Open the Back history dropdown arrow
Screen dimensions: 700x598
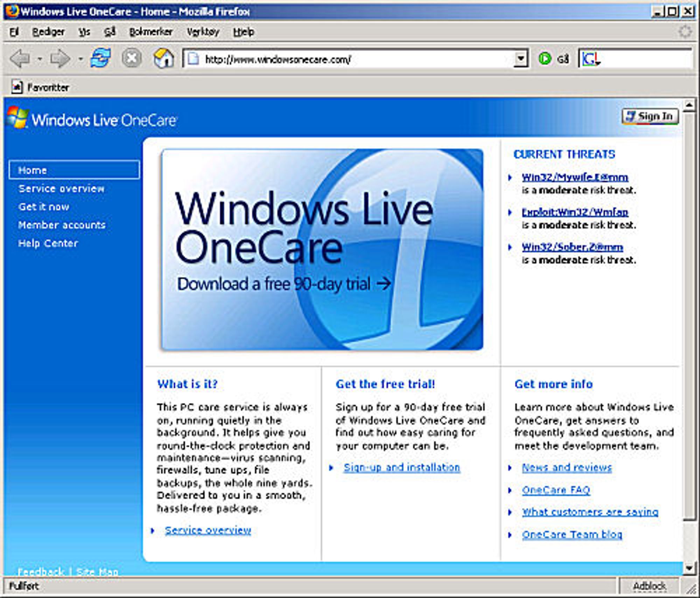tap(40, 59)
